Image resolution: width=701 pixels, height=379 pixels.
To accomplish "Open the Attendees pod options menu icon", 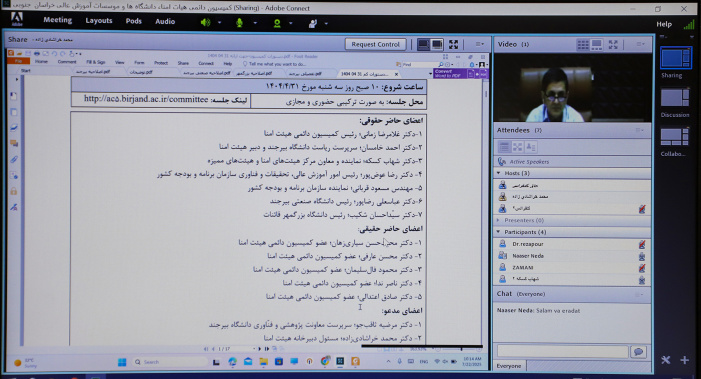I will coord(640,130).
